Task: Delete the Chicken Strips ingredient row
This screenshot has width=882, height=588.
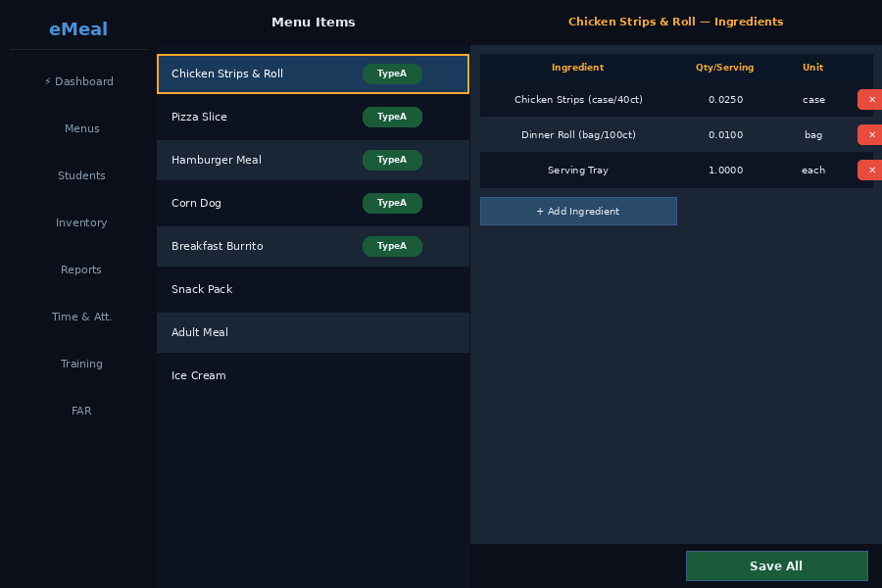Action: [x=870, y=100]
